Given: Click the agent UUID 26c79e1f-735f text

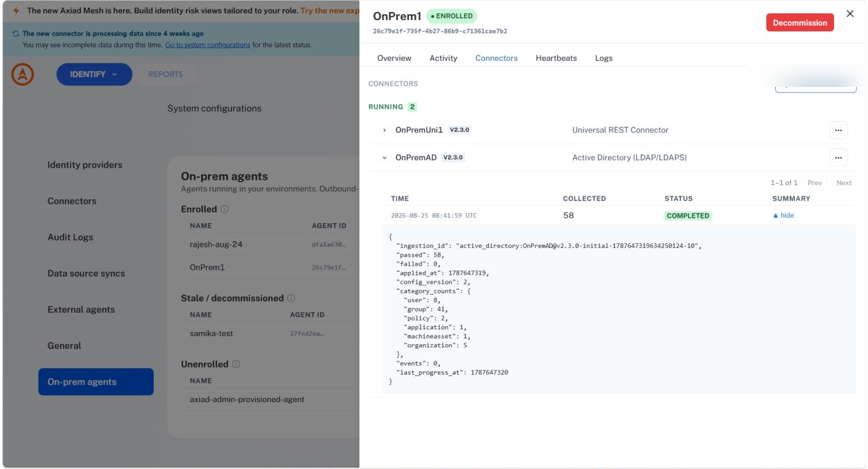Looking at the screenshot, I should (x=440, y=31).
